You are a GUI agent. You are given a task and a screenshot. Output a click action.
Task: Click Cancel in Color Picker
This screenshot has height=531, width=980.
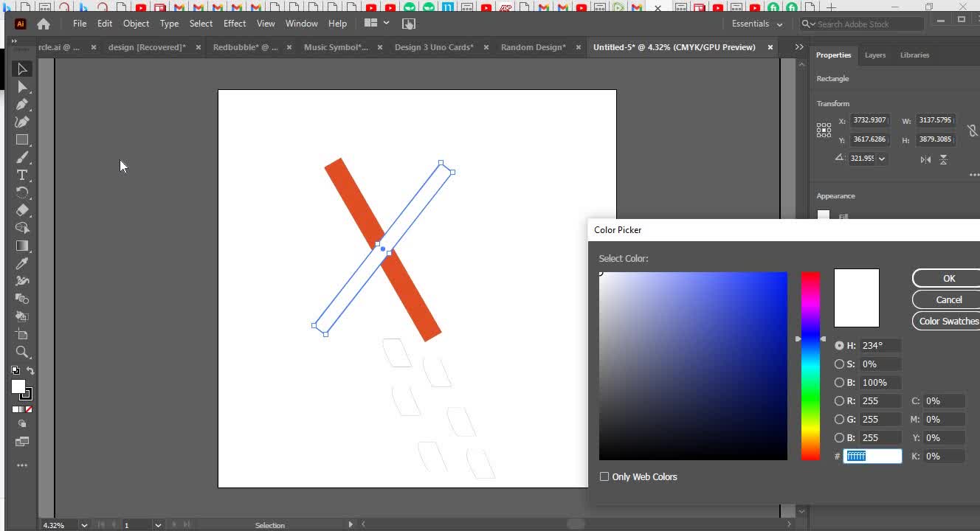coord(948,299)
